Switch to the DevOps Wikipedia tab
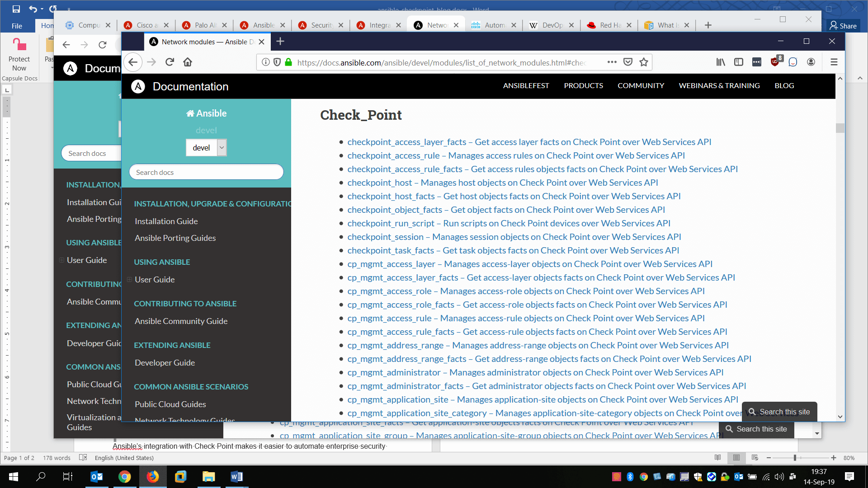This screenshot has height=488, width=868. (x=552, y=25)
